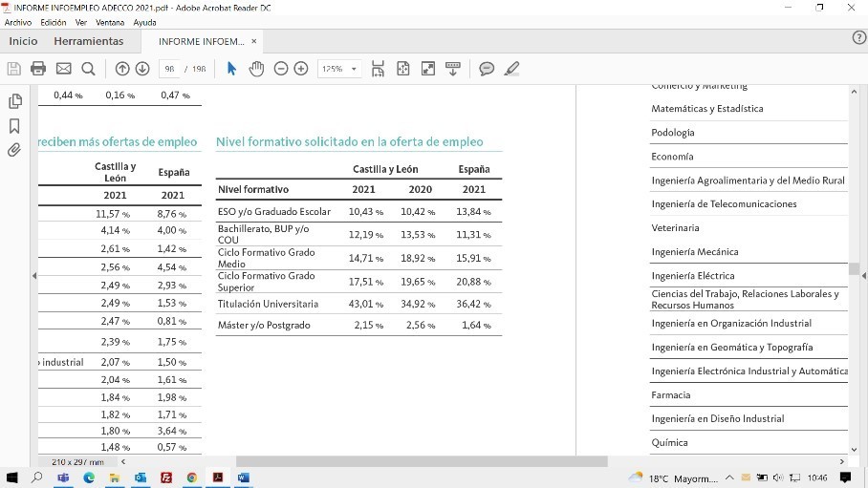Open Outlook from the taskbar

point(141,477)
